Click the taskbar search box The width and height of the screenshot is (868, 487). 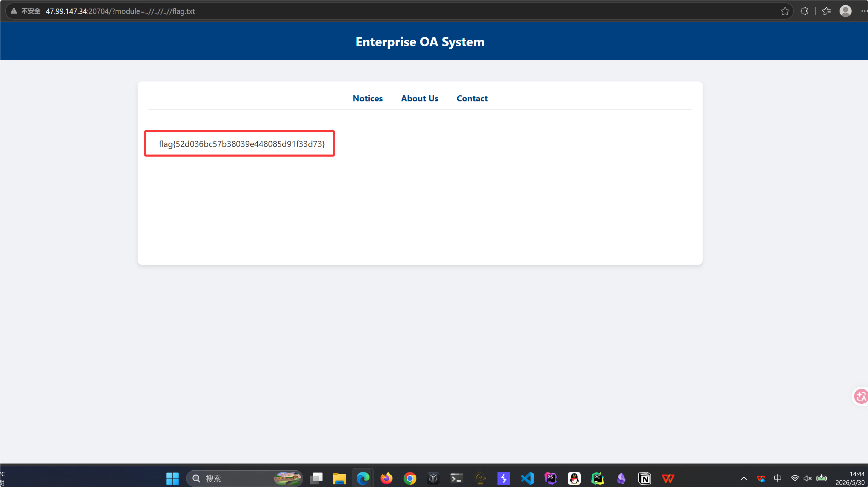coord(244,478)
